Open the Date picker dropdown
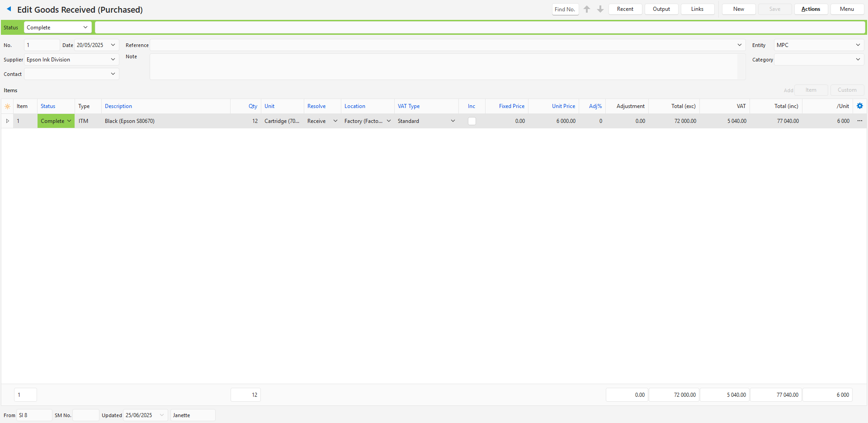868x423 pixels. tap(113, 45)
